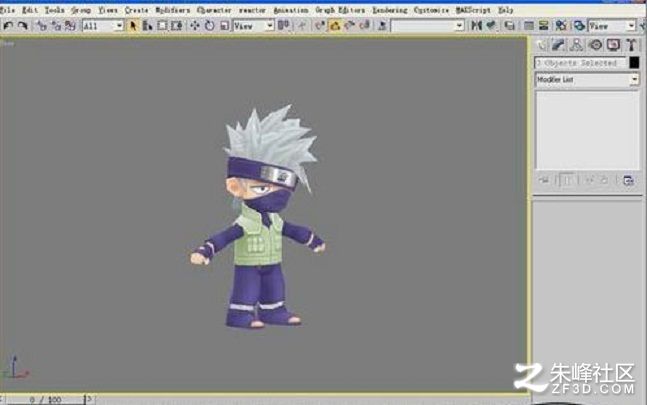Activate the Unlink Selection tool

pos(56,26)
